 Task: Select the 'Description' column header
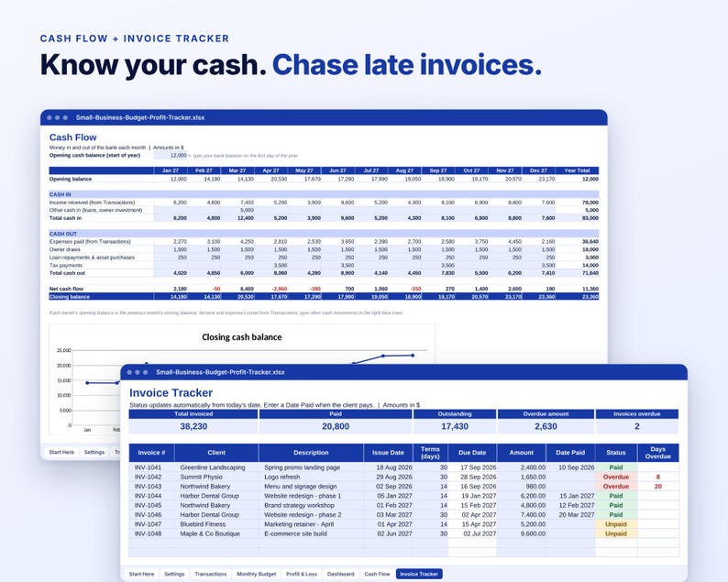point(311,453)
